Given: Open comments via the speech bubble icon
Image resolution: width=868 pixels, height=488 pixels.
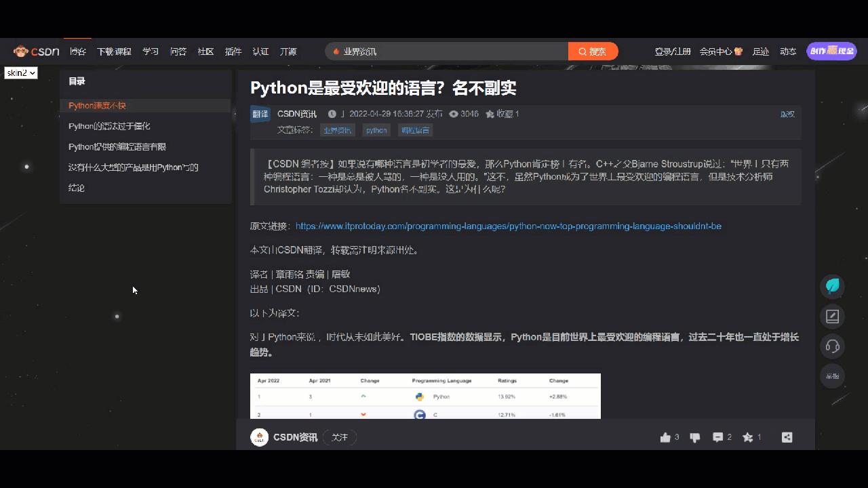Looking at the screenshot, I should (717, 437).
